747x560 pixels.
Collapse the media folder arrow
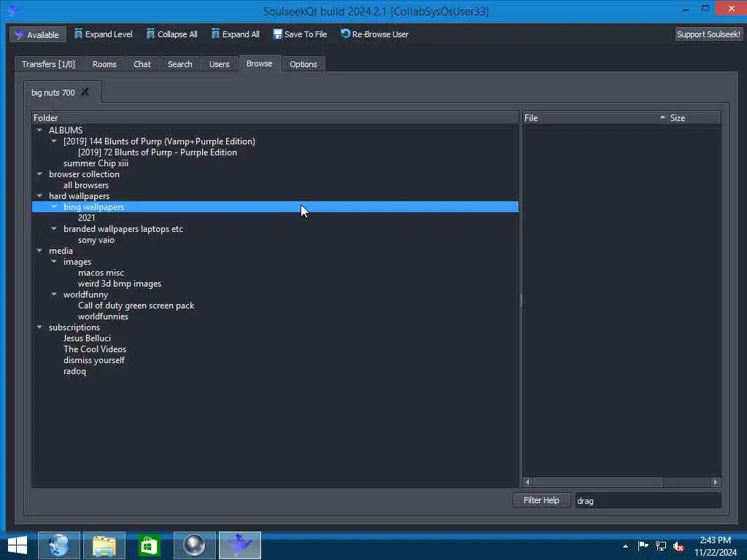point(39,251)
